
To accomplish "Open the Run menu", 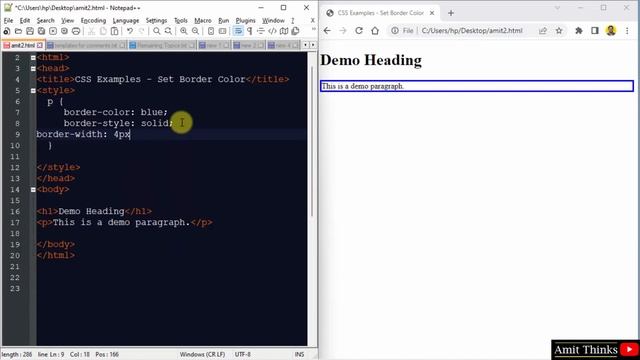I will tap(224, 20).
